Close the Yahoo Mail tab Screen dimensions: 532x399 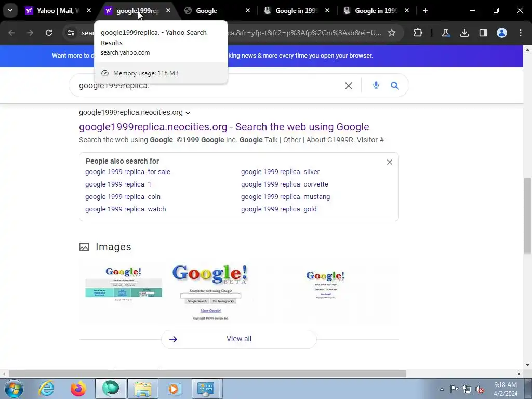[88, 11]
